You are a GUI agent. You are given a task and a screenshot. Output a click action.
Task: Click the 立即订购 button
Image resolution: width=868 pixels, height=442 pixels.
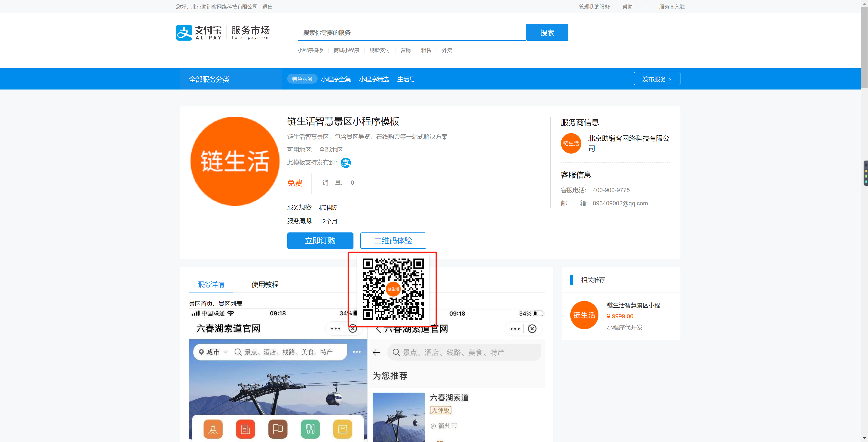tap(320, 240)
